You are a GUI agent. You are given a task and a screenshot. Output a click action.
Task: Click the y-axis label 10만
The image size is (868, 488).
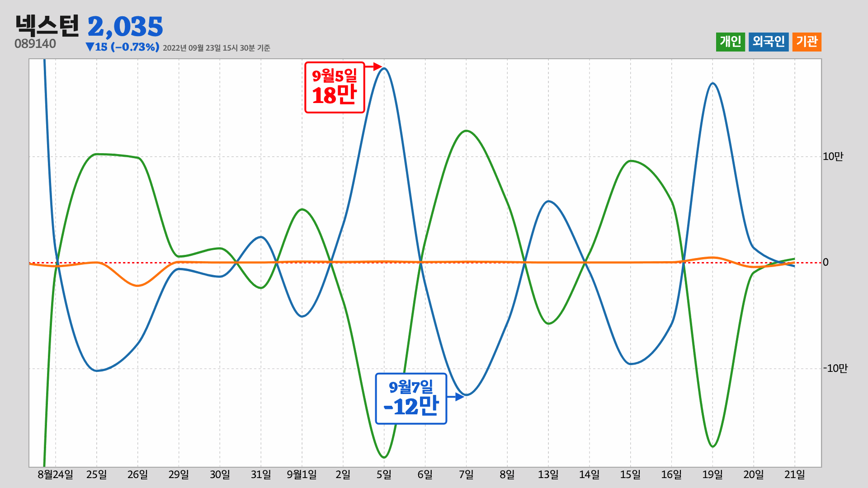point(833,157)
